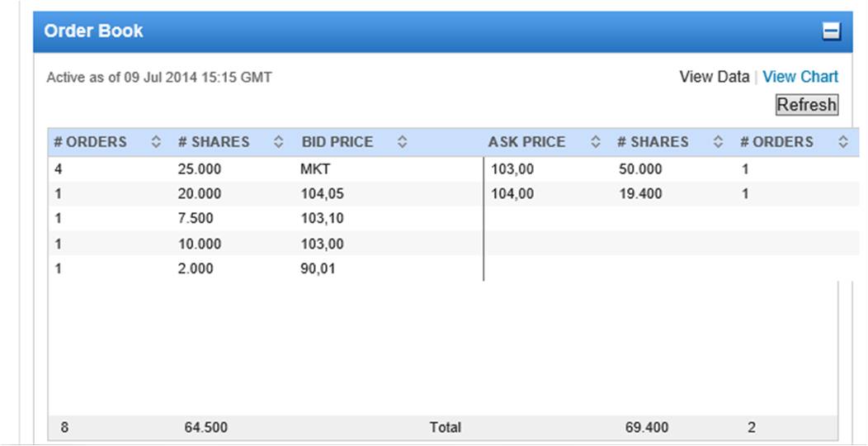
Task: Click sort arrows beside bid-side # SHARES
Action: coord(279,142)
